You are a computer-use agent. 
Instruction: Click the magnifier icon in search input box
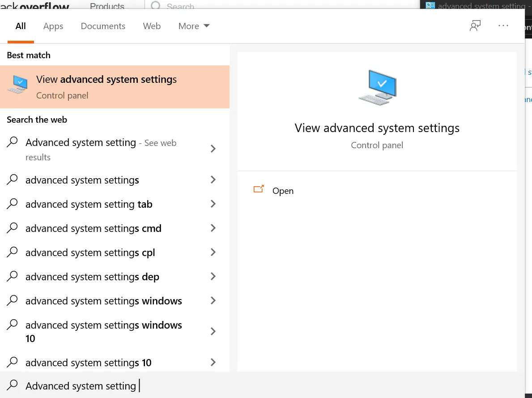[13, 385]
